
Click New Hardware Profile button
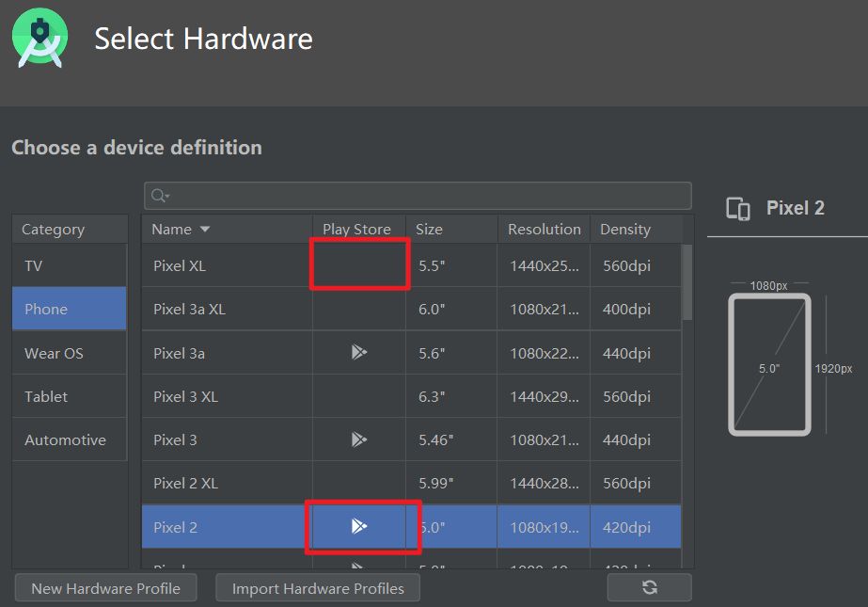105,588
